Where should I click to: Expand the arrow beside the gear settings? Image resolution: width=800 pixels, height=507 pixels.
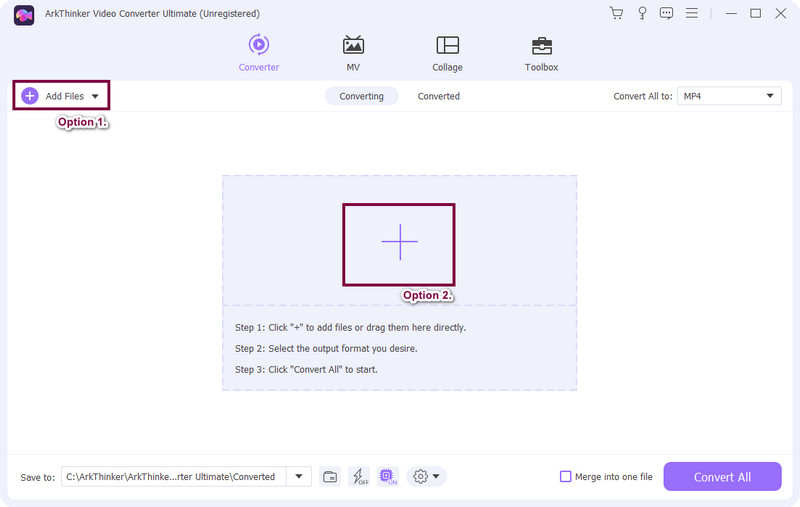click(x=436, y=476)
